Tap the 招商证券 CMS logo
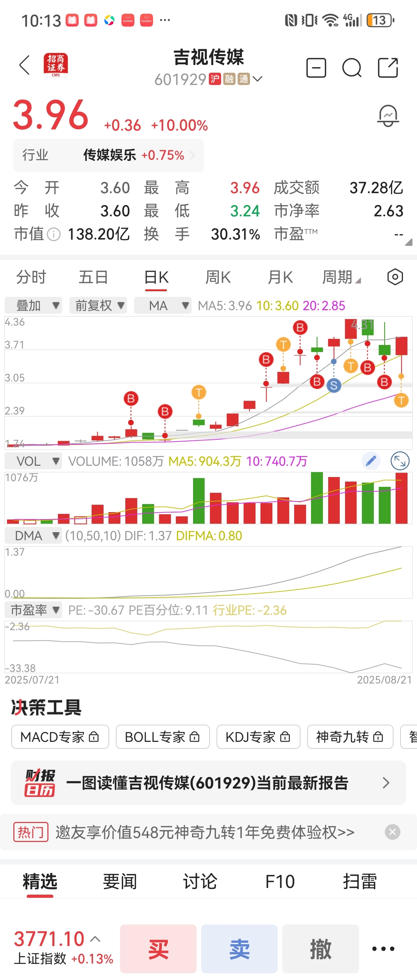Image resolution: width=417 pixels, height=980 pixels. point(56,65)
